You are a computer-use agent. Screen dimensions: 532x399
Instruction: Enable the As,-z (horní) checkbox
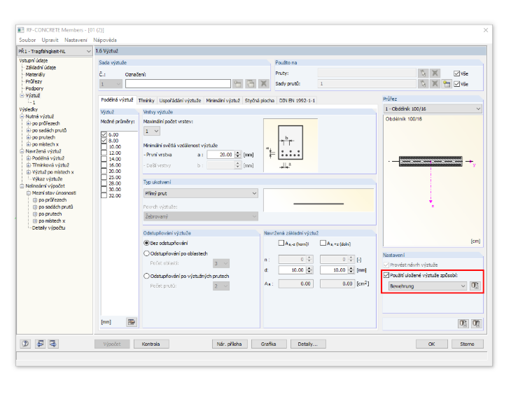point(281,243)
